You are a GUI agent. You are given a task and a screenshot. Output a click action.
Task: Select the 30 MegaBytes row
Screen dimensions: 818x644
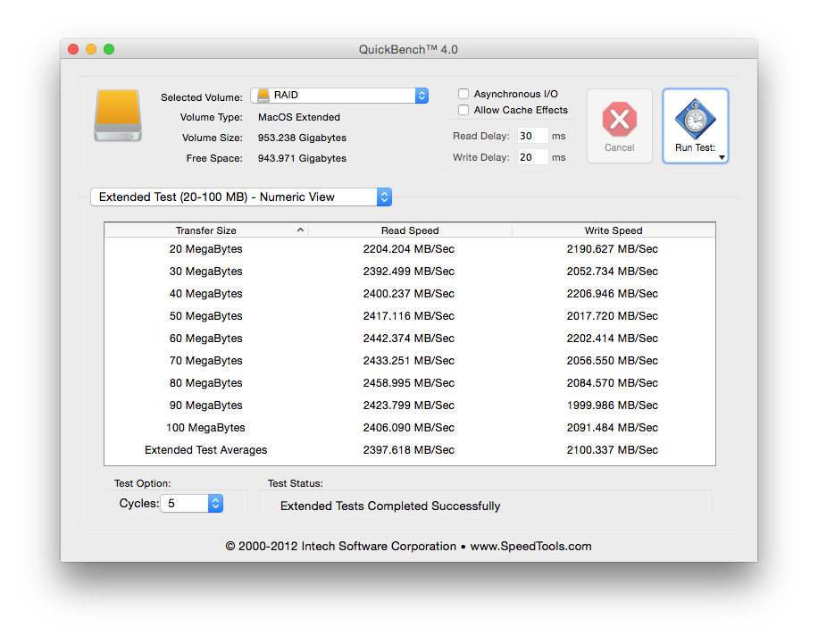(410, 272)
